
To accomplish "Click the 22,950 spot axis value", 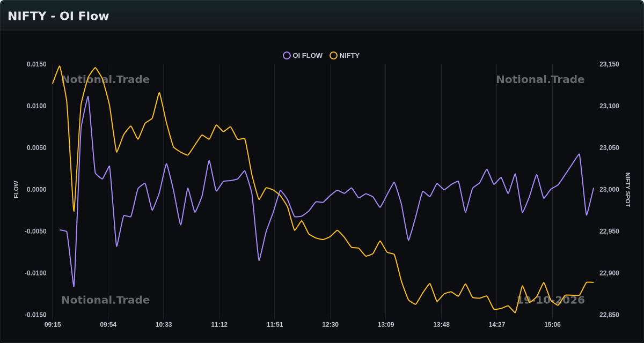I will point(609,232).
